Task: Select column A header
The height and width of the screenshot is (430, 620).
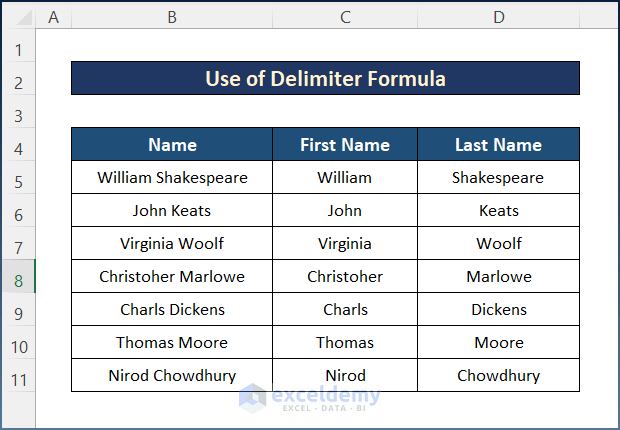Action: coord(53,17)
